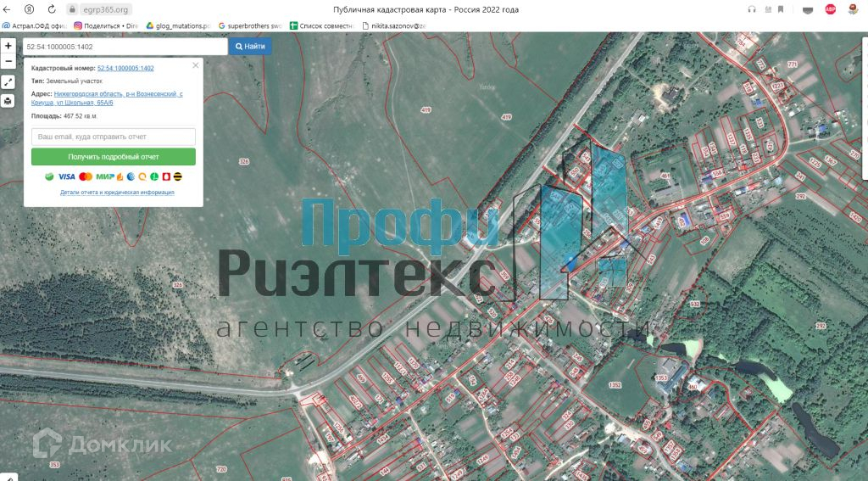Click the MTS red square payment icon
This screenshot has width=868, height=481.
click(x=166, y=176)
